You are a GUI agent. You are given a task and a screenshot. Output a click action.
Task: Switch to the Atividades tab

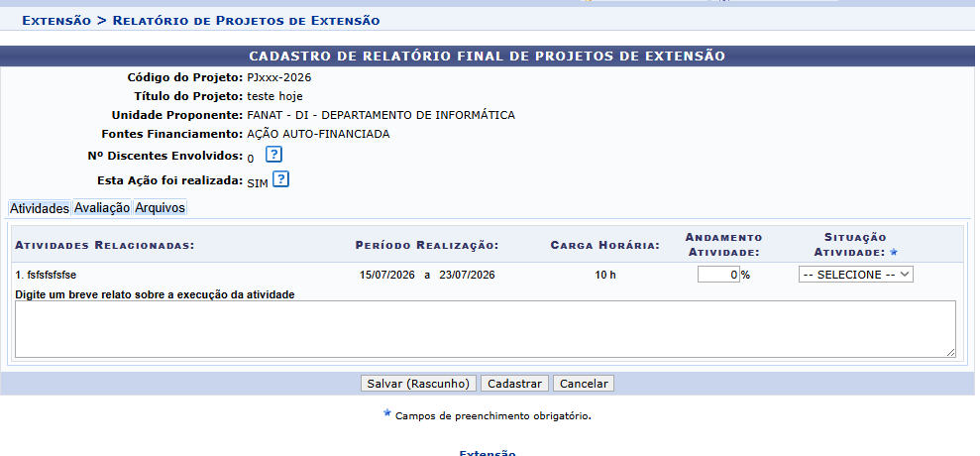tap(40, 208)
